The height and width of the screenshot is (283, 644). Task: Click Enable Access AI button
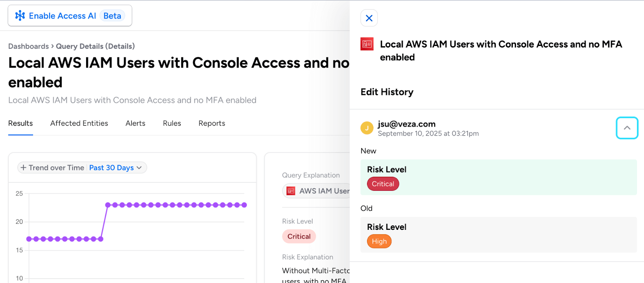(x=70, y=16)
